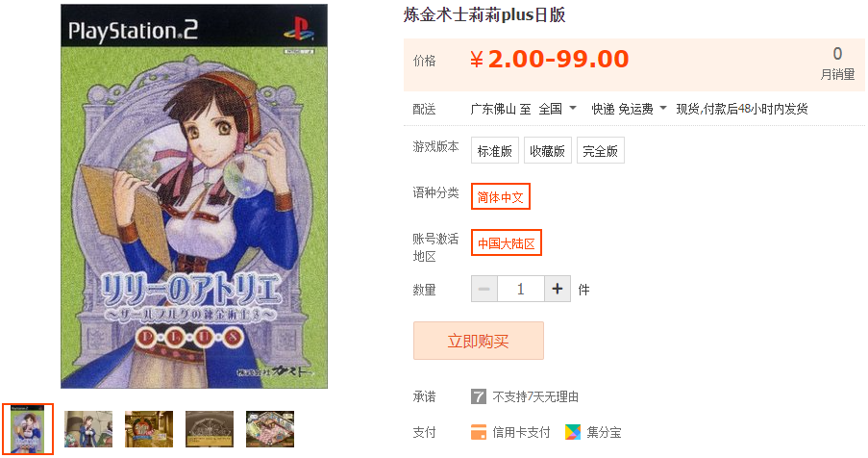The image size is (868, 458).
Task: Select the fifth isometric room thumbnail
Action: [269, 429]
